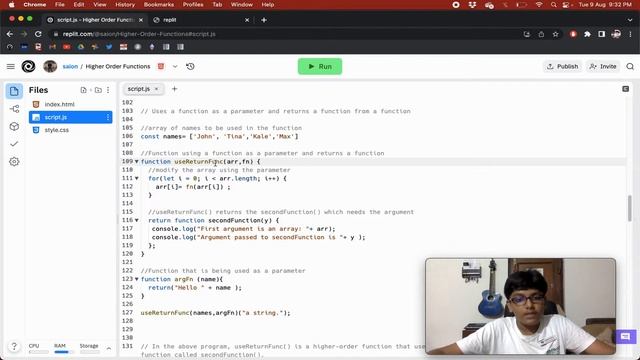Screen dimensions: 640x360
Task: Click the saion username link
Action: click(70, 67)
